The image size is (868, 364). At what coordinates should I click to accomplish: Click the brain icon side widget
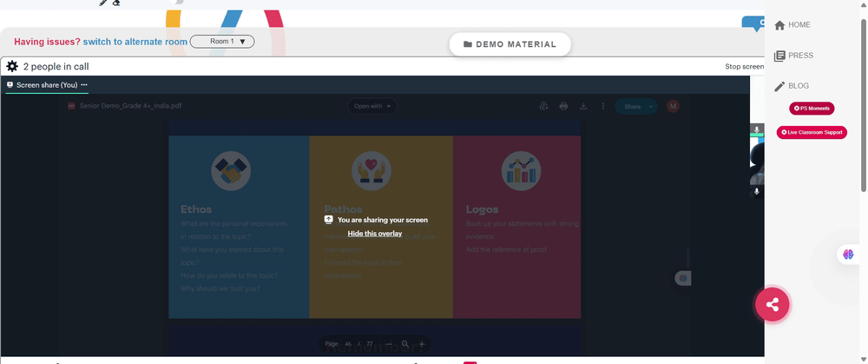[848, 255]
